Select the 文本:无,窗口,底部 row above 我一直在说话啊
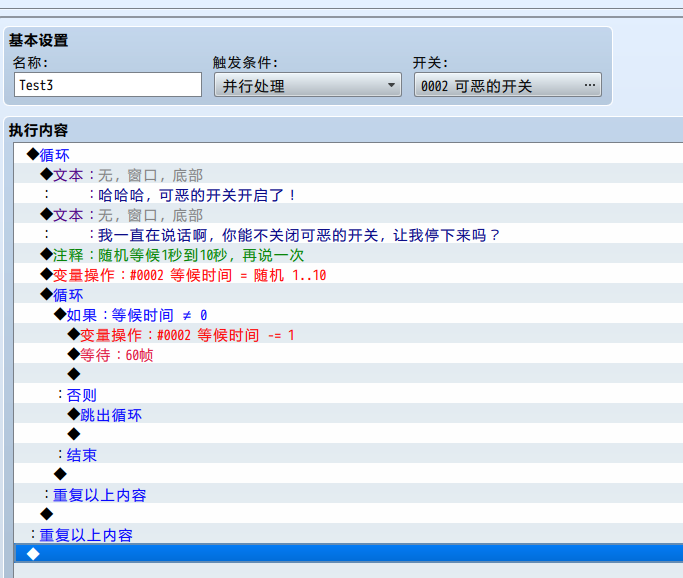The width and height of the screenshot is (683, 578). [348, 214]
